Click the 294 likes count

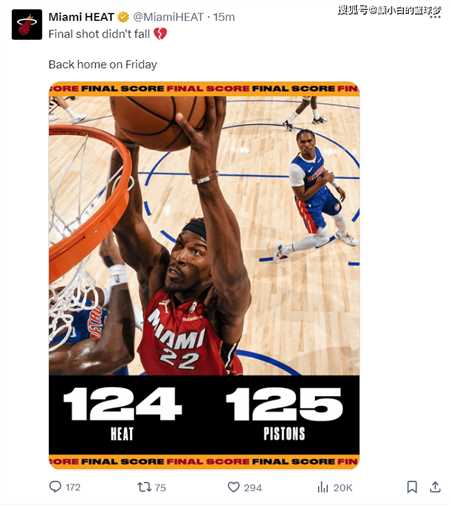[253, 488]
